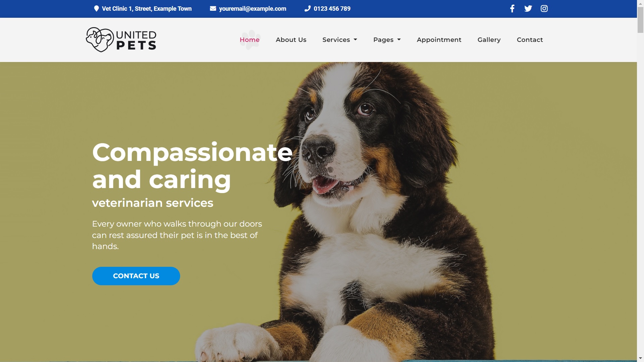Image resolution: width=644 pixels, height=362 pixels.
Task: Open the Appointment page
Action: 439,40
